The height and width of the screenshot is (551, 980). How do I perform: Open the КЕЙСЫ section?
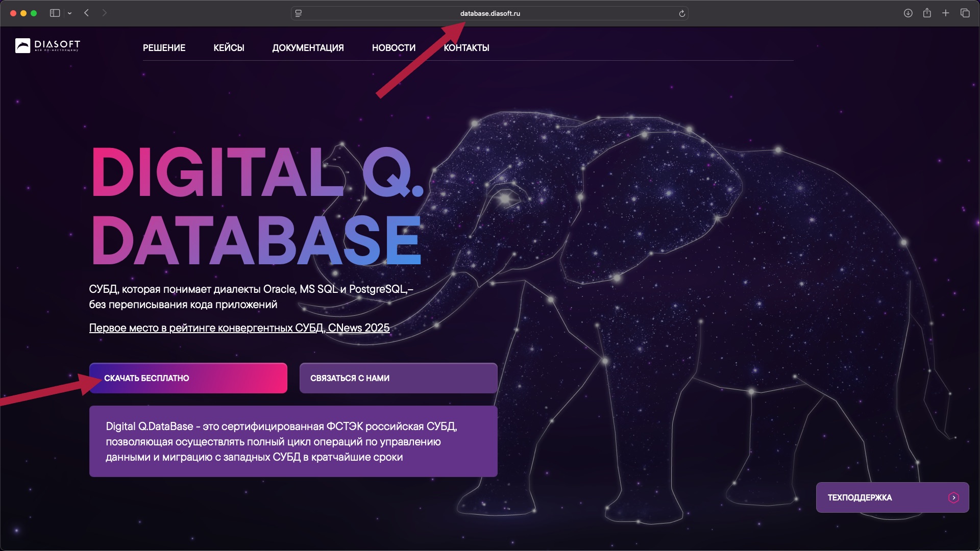coord(229,48)
